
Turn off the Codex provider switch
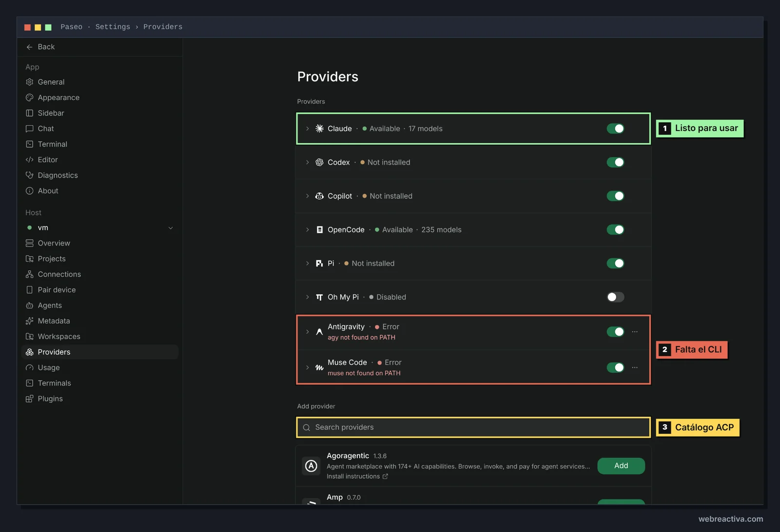tap(615, 162)
